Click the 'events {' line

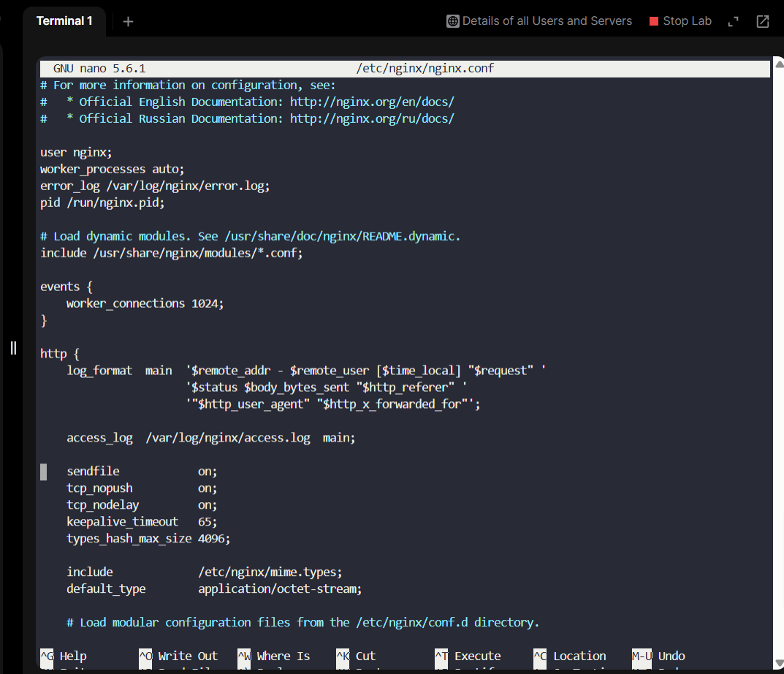click(x=66, y=287)
